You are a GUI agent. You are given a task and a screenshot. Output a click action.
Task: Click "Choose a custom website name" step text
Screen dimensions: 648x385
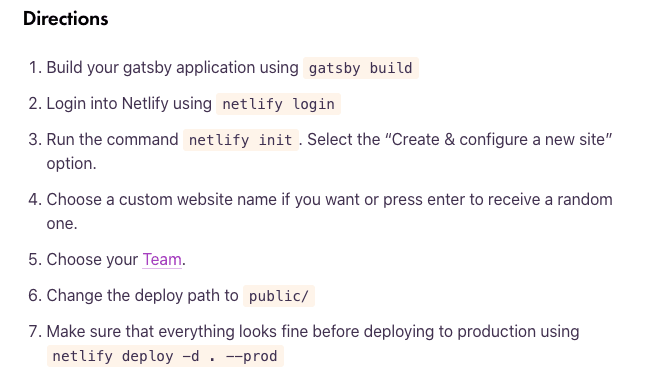pos(329,211)
